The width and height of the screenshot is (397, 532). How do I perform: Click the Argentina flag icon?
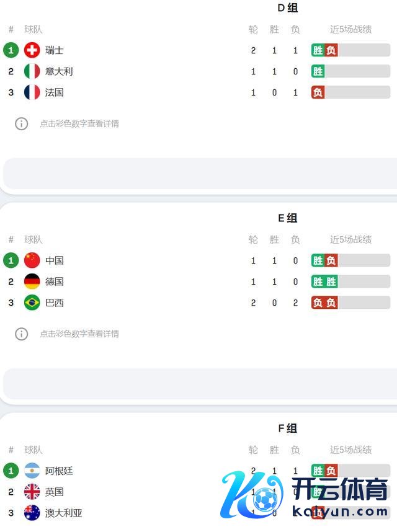tap(32, 471)
